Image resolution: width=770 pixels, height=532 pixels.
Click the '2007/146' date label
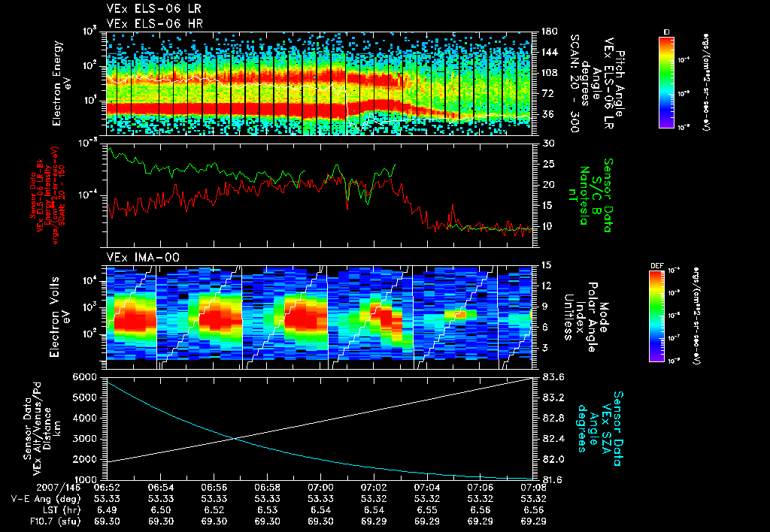point(59,487)
